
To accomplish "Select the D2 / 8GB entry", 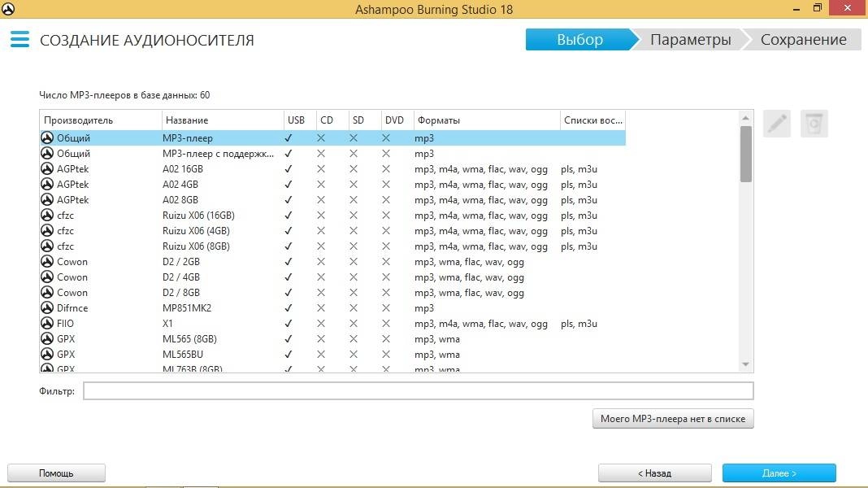I will click(181, 293).
